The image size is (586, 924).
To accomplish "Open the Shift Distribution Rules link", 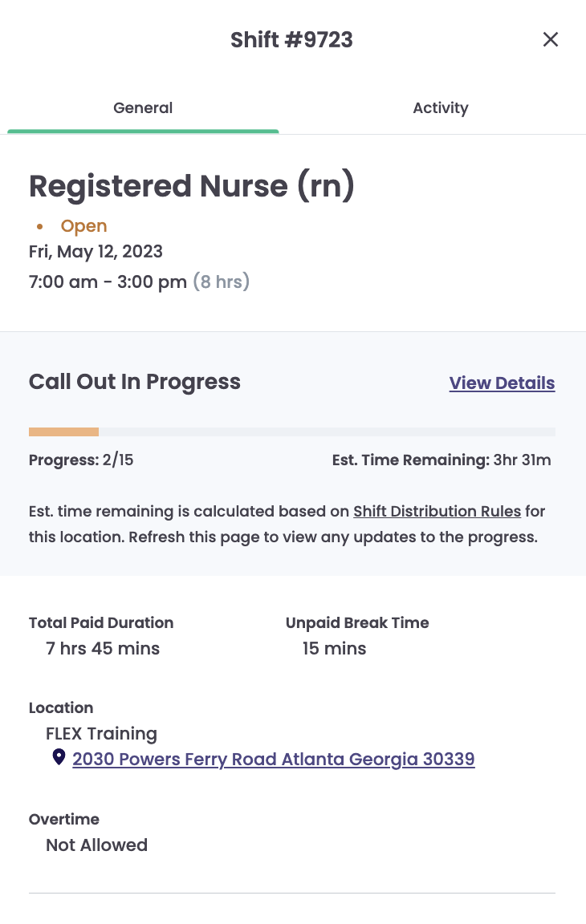I will coord(437,511).
